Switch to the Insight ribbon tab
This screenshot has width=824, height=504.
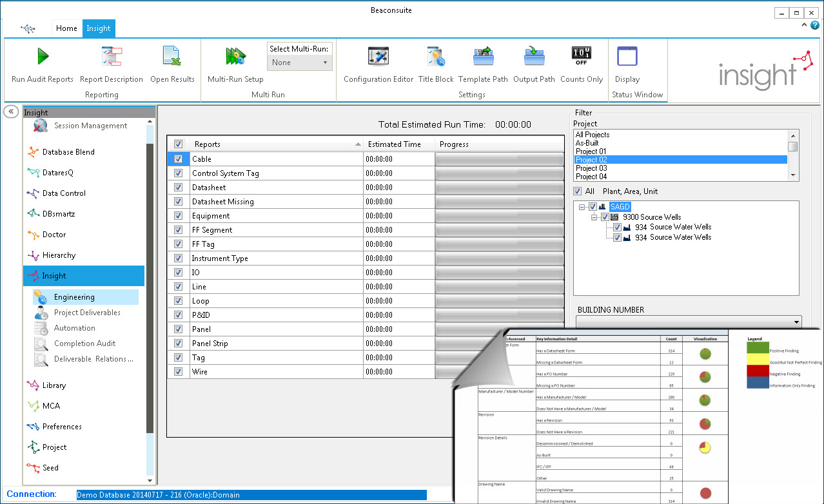(99, 28)
